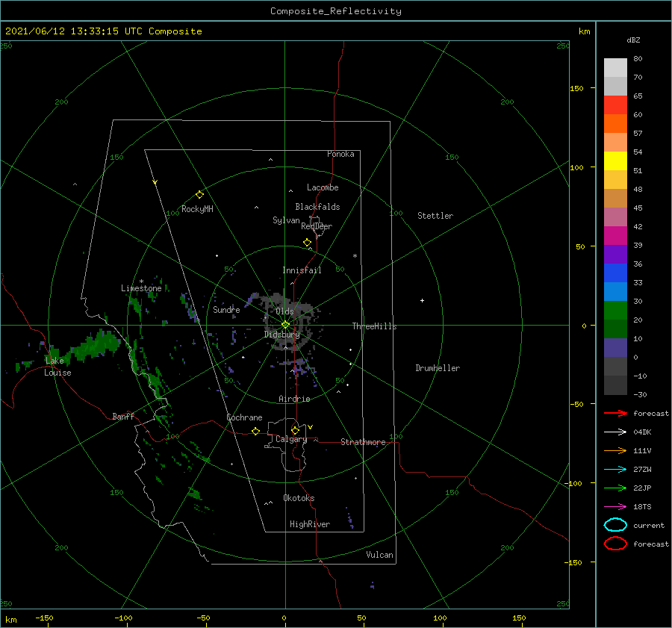
Task: Click the yellow radar-center diamond at Olds
Action: [x=285, y=325]
